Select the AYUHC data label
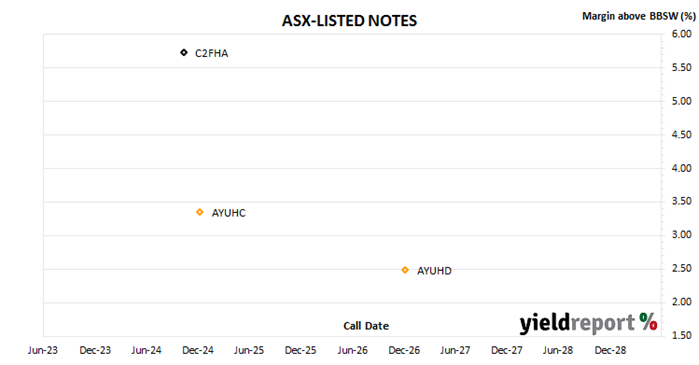The height and width of the screenshot is (365, 699). 228,213
